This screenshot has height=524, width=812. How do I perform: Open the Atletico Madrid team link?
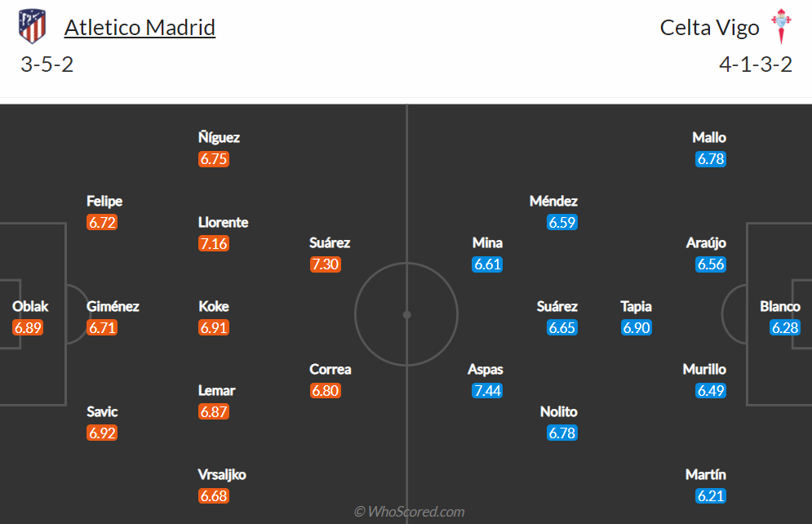140,28
